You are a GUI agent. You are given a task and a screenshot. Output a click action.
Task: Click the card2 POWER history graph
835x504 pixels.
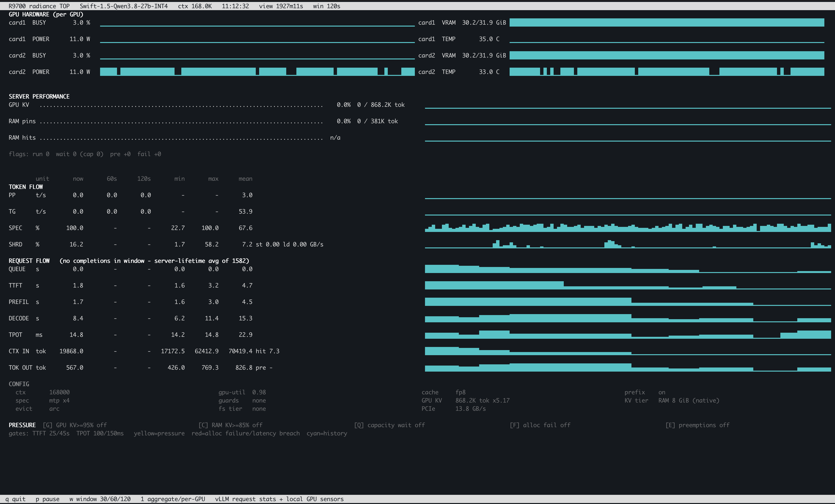[x=257, y=72]
